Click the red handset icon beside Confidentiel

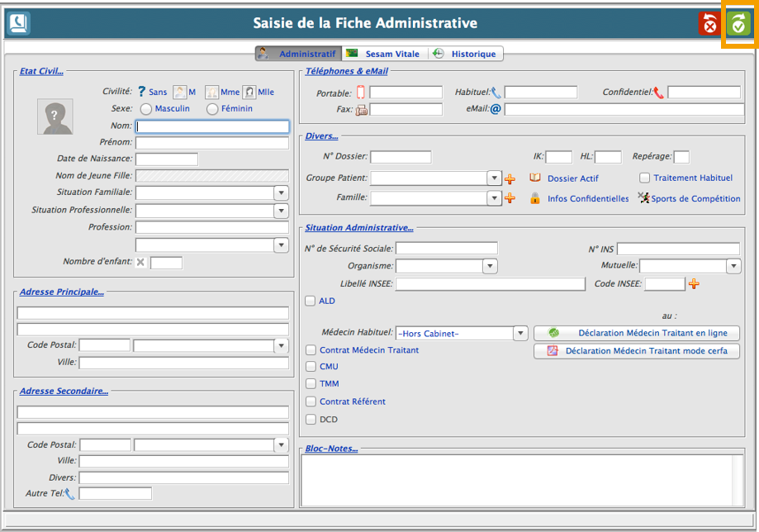(659, 93)
